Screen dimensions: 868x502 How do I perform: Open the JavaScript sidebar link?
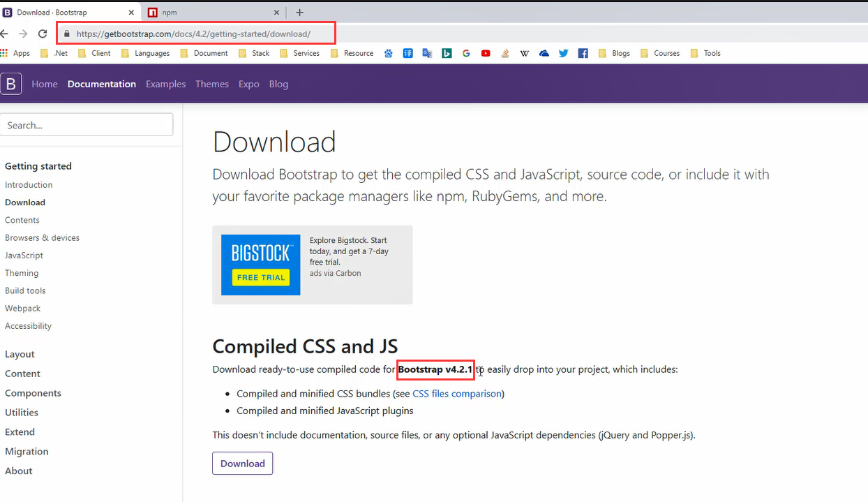[24, 256]
